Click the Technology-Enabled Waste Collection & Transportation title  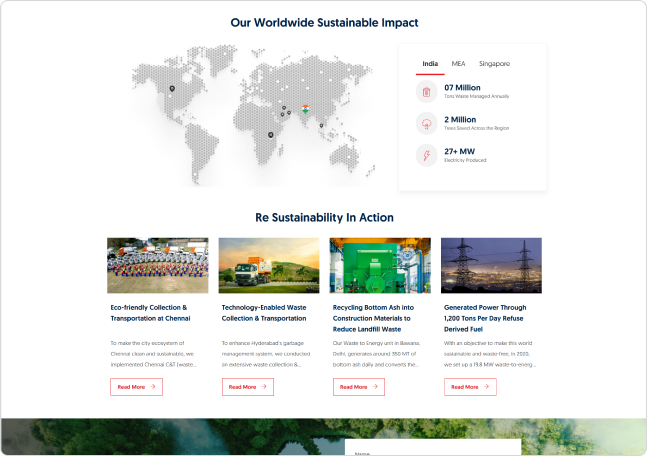click(264, 313)
